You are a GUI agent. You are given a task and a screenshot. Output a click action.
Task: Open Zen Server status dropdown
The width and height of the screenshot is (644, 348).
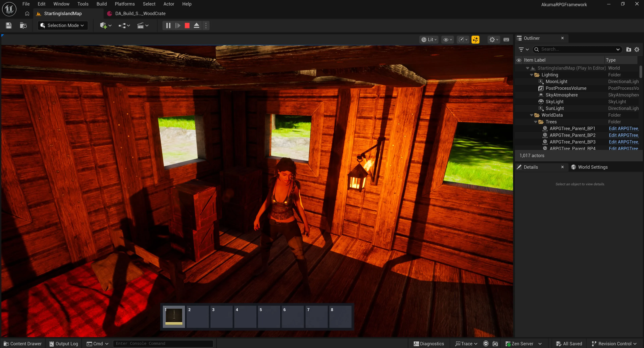coord(523,344)
